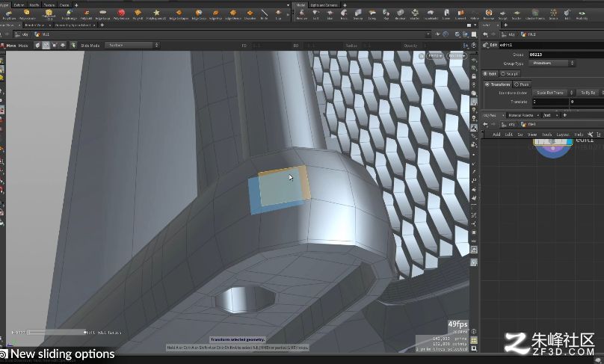Toggle third selection mode icon beside Move
The image size is (604, 364).
coord(55,45)
